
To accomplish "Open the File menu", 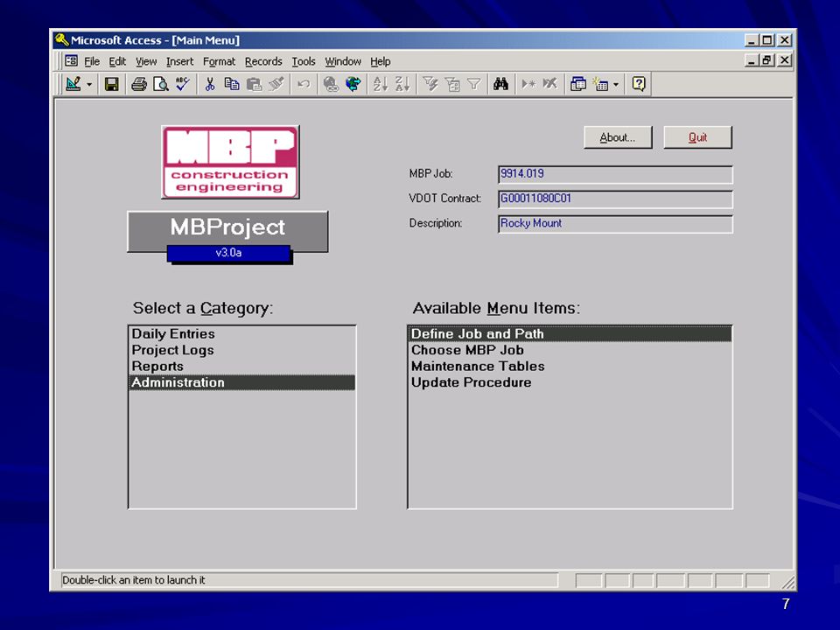I will click(x=92, y=61).
